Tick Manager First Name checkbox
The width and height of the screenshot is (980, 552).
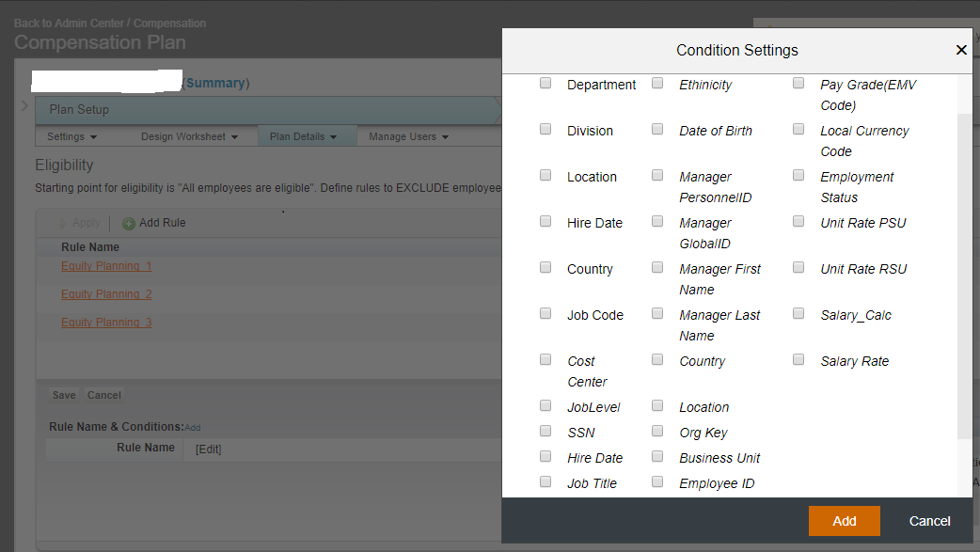pyautogui.click(x=657, y=268)
